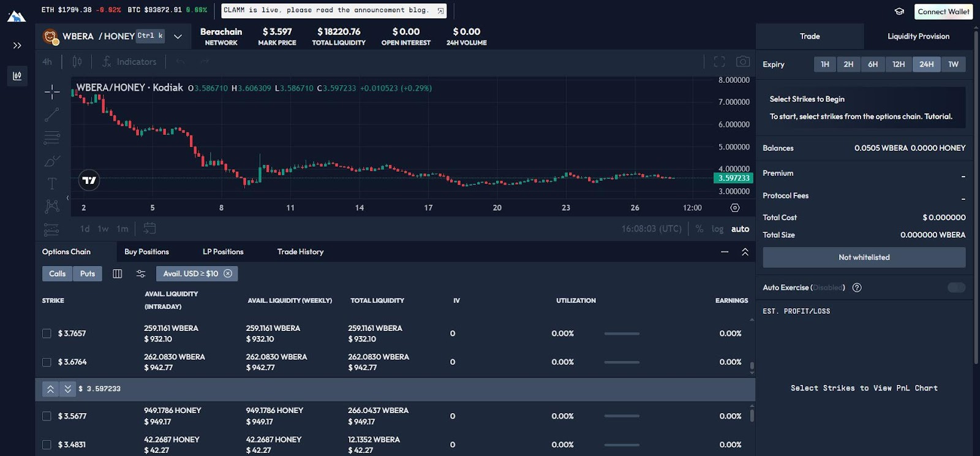Screen dimensions: 980x456
Task: Open the graduation cap tutorial icon
Action: tap(899, 11)
